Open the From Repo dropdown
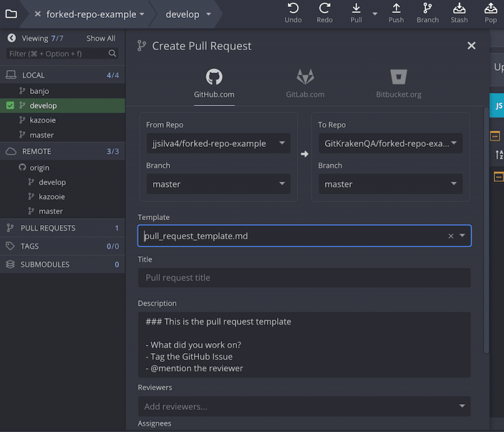Screen dimensions: 504x432 tap(218, 143)
